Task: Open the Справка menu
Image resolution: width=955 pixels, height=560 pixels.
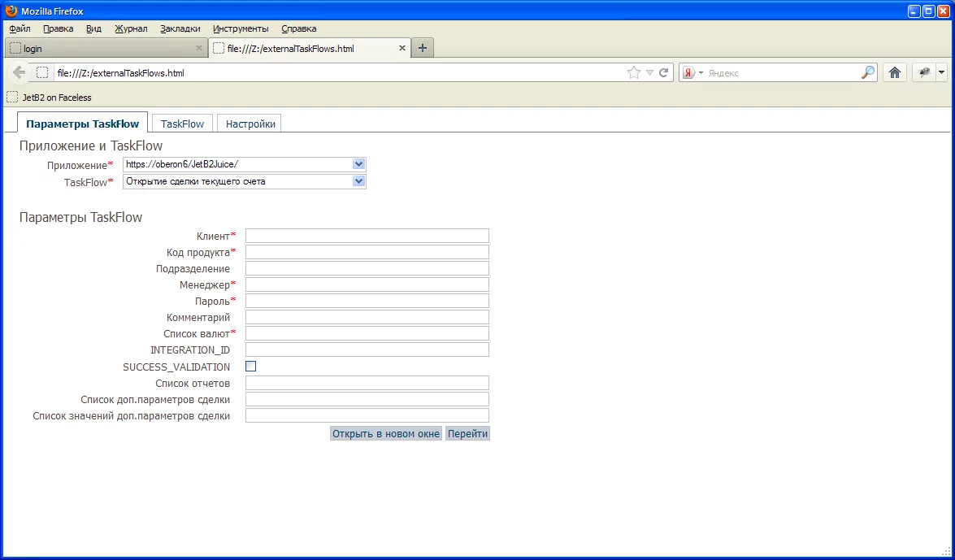Action: tap(299, 28)
